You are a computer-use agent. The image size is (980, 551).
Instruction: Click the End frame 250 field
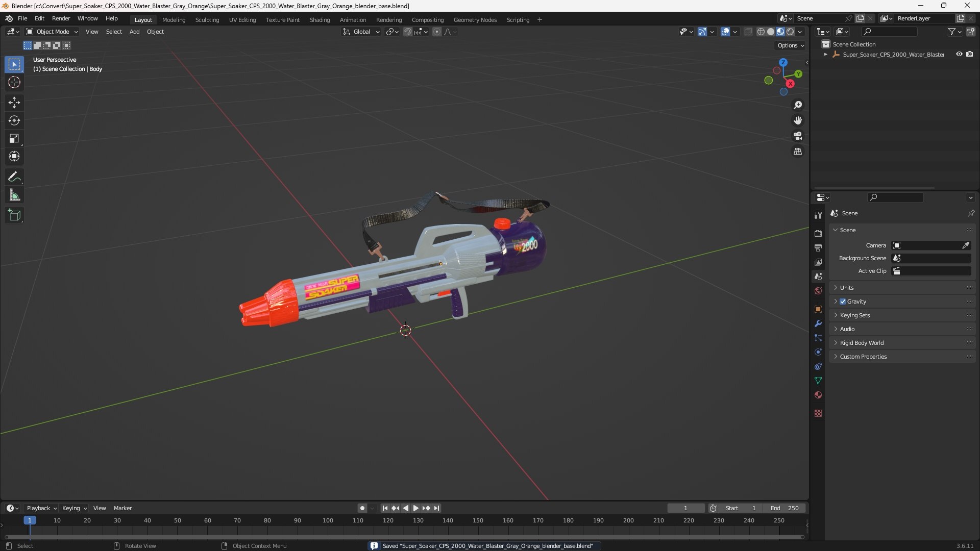click(785, 508)
